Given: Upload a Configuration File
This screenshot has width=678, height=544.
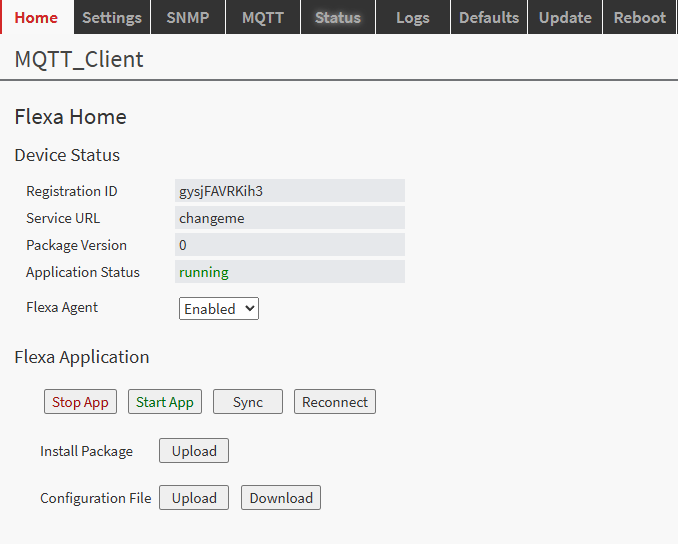Looking at the screenshot, I should 194,498.
